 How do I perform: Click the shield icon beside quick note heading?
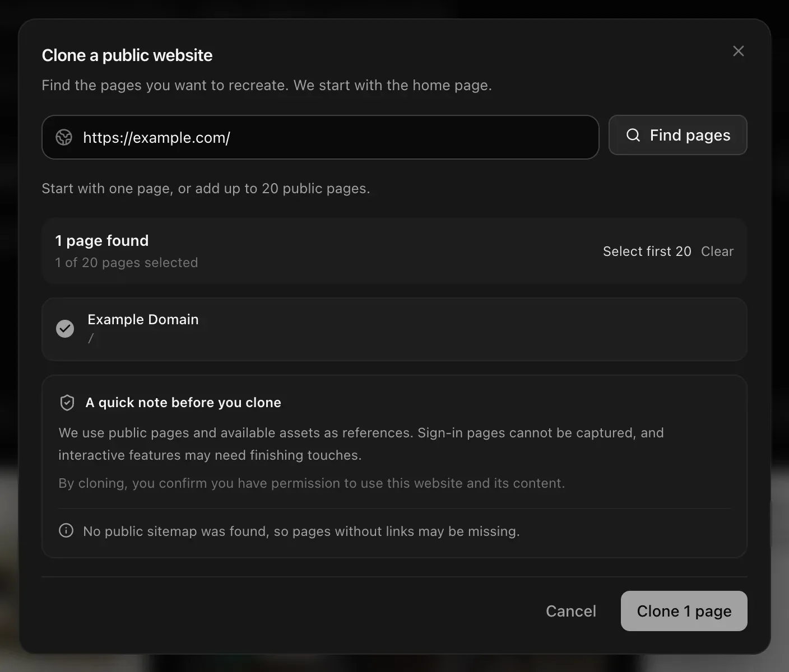tap(67, 403)
